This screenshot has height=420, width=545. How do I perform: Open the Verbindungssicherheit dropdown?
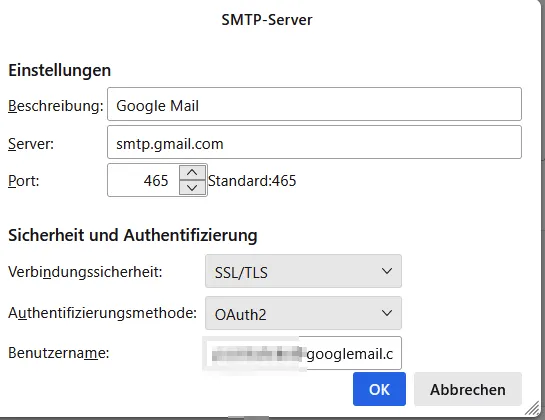303,271
